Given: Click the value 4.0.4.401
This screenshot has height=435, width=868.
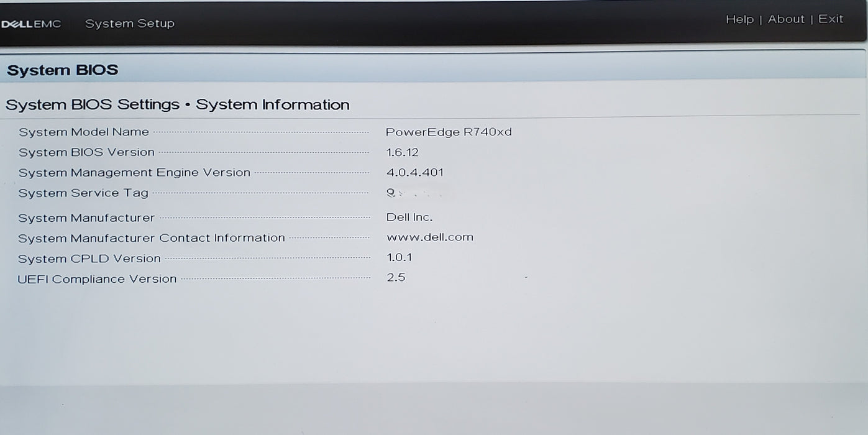Looking at the screenshot, I should pyautogui.click(x=415, y=173).
